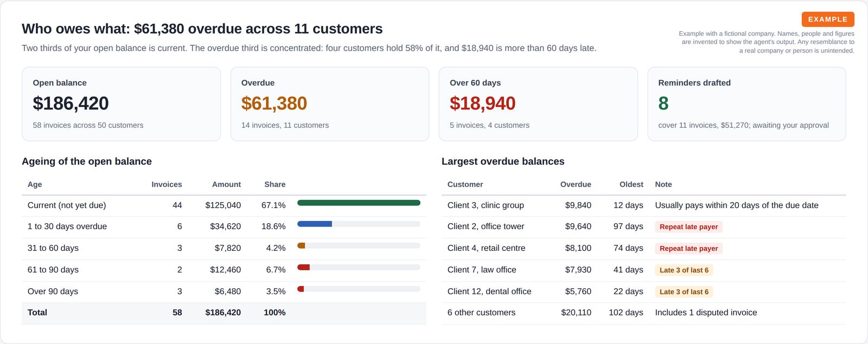Select 'Client 12, dental office' row
The image size is (868, 344).
point(644,291)
